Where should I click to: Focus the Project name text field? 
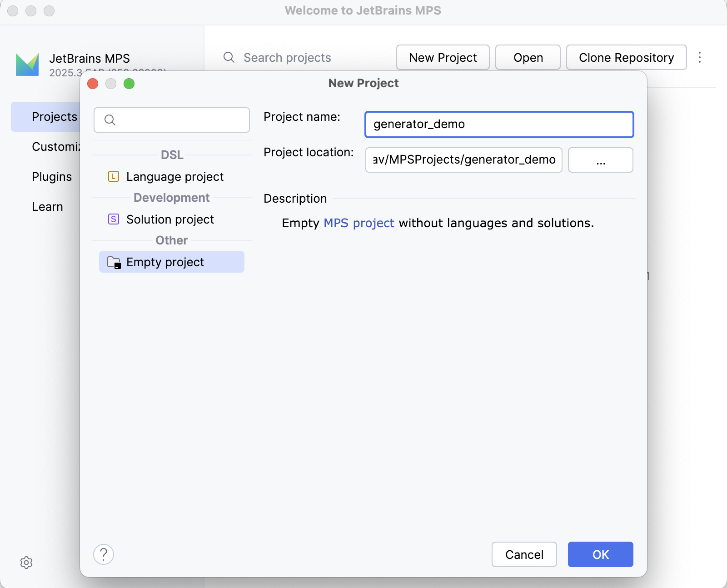click(499, 125)
